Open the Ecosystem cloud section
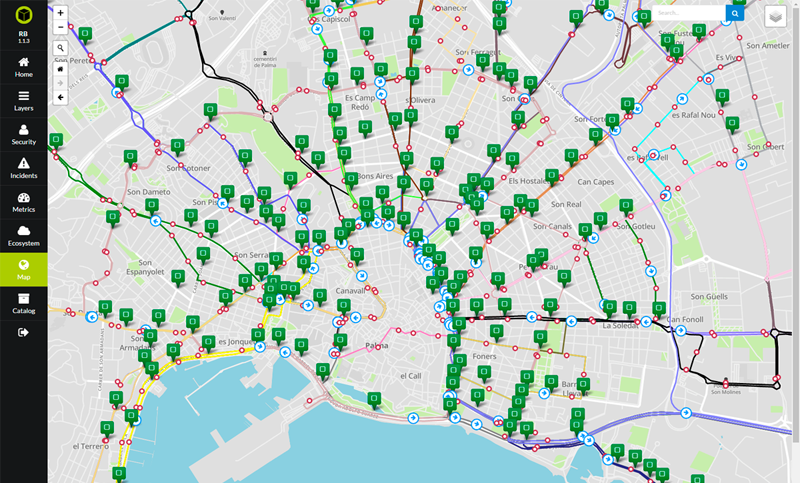Viewport: 800px width, 483px height. pyautogui.click(x=23, y=236)
